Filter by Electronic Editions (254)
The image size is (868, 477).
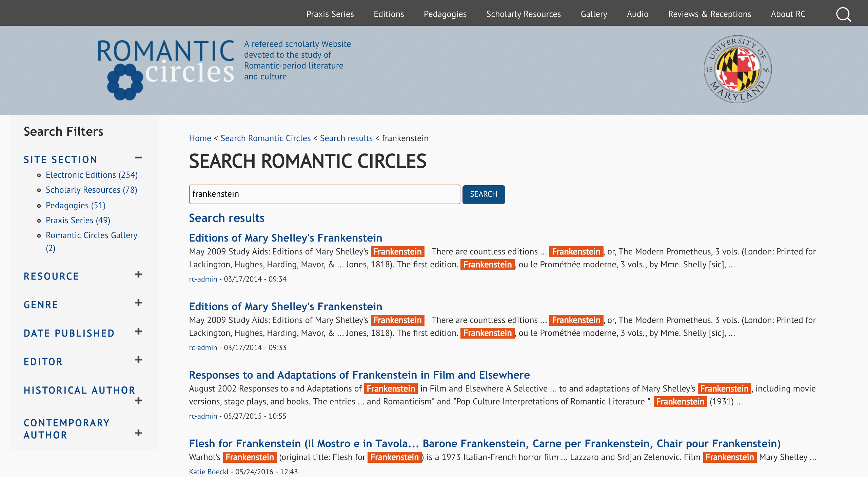click(92, 175)
